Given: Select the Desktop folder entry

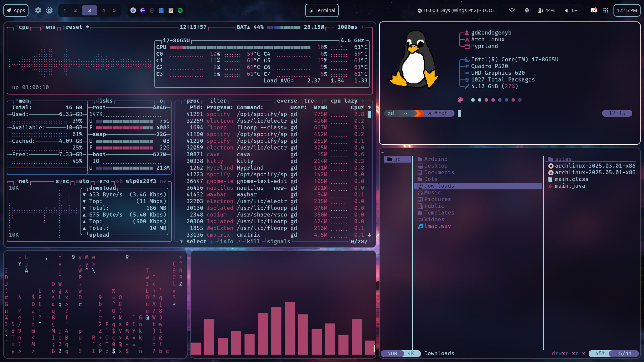Looking at the screenshot, I should 432,166.
